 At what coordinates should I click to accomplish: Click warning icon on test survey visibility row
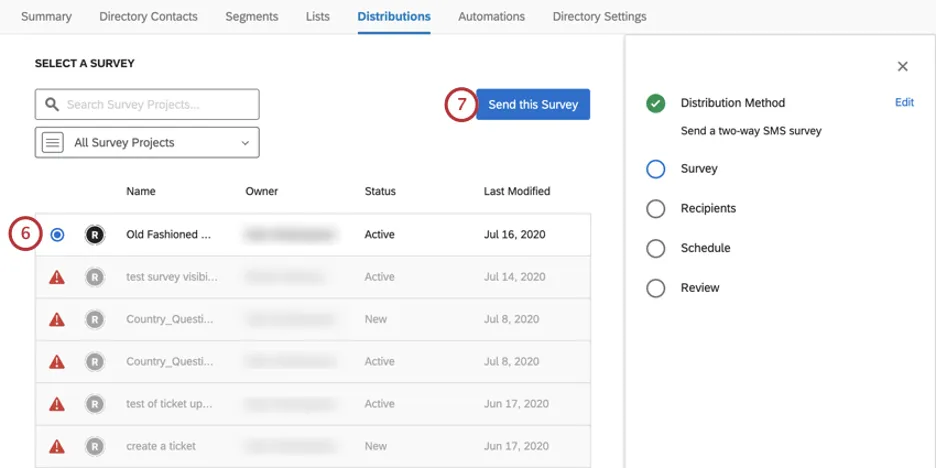[57, 277]
